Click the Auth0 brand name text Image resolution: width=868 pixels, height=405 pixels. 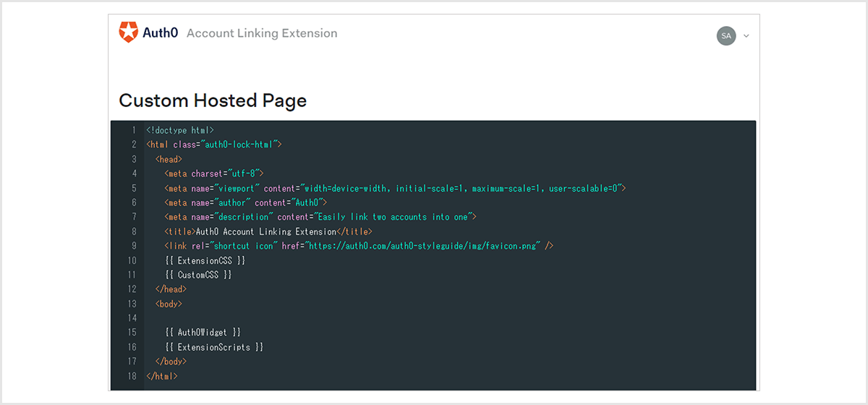(x=159, y=33)
